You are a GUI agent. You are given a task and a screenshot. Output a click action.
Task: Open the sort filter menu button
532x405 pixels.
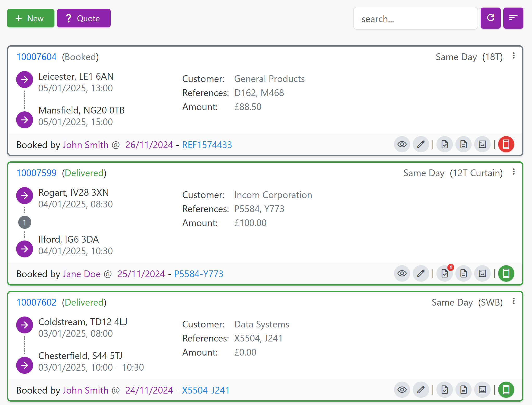coord(513,18)
